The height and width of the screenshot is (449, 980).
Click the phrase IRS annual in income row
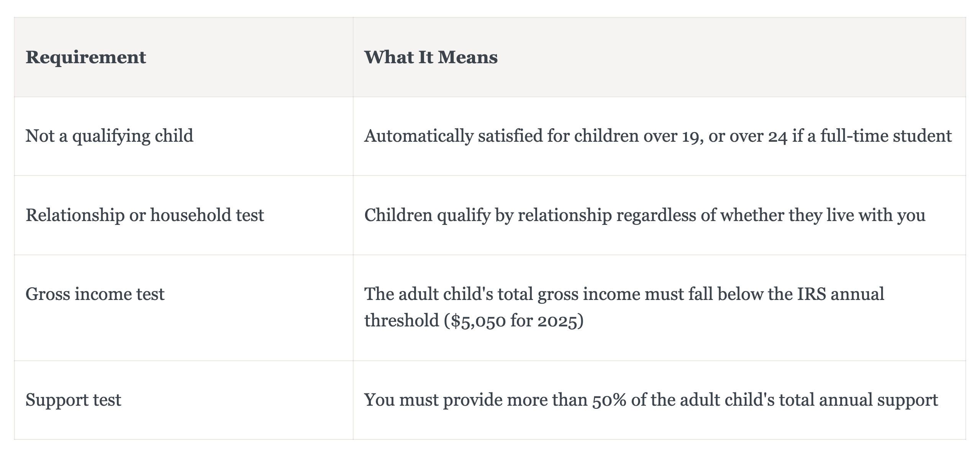(841, 294)
